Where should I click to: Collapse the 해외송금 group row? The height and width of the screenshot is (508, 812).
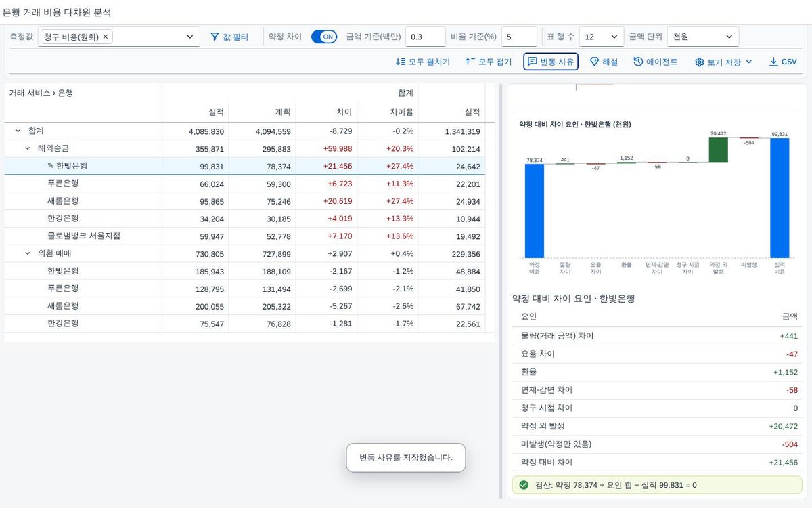click(x=28, y=148)
